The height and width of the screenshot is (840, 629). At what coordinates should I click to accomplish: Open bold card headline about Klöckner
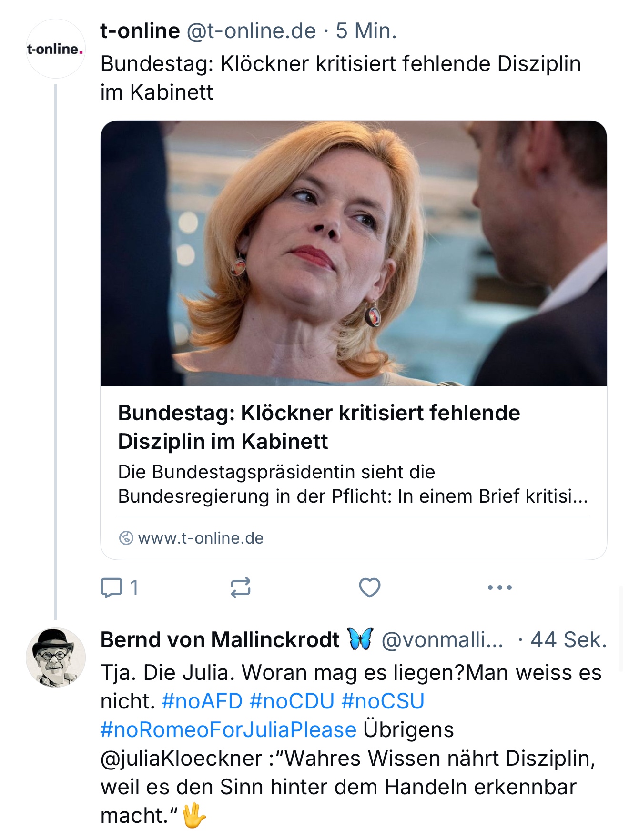click(319, 427)
